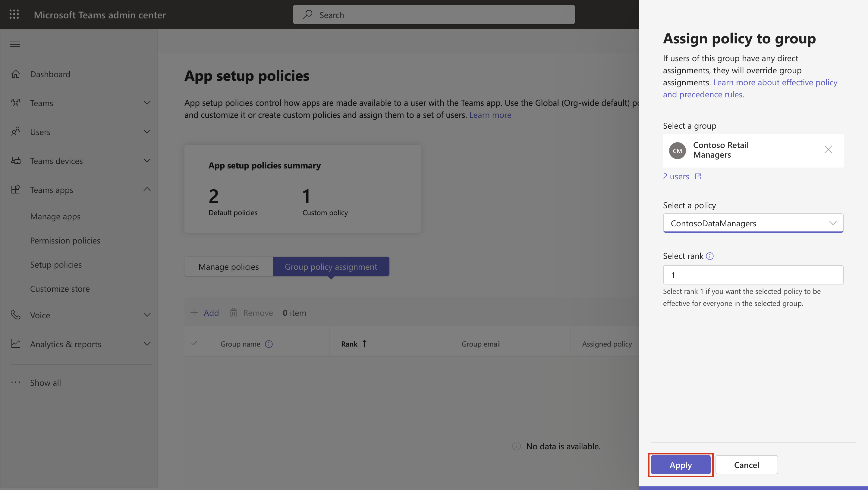
Task: Go to Dashboard
Action: [50, 74]
